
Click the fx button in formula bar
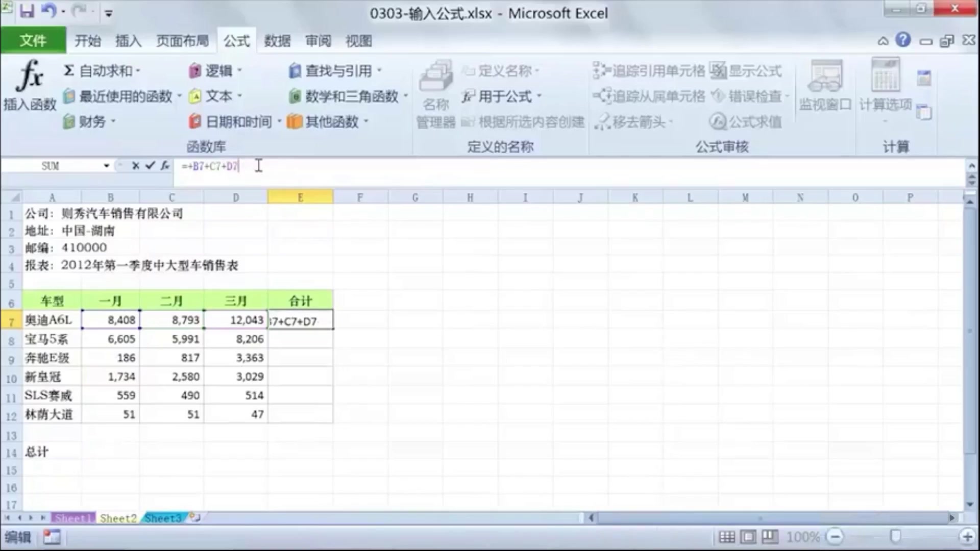point(165,165)
